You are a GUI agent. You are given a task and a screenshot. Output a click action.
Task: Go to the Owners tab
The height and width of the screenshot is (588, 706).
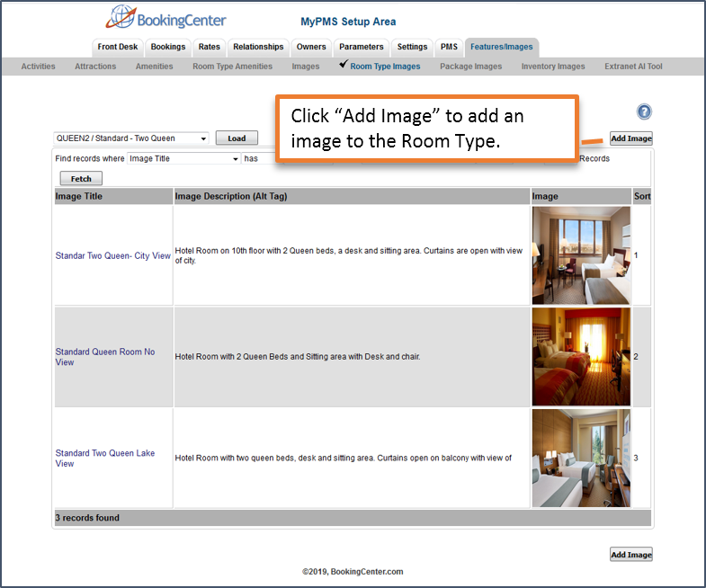[310, 47]
